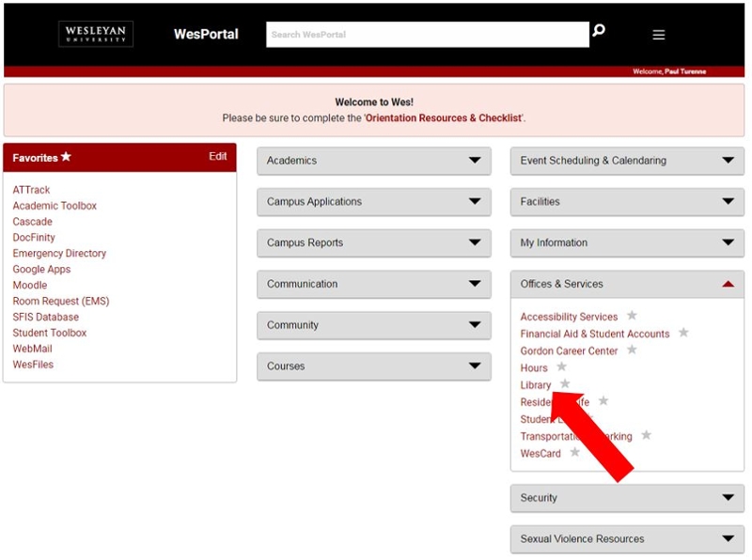The height and width of the screenshot is (560, 752).
Task: Open the Gordon Career Center link
Action: tap(569, 351)
